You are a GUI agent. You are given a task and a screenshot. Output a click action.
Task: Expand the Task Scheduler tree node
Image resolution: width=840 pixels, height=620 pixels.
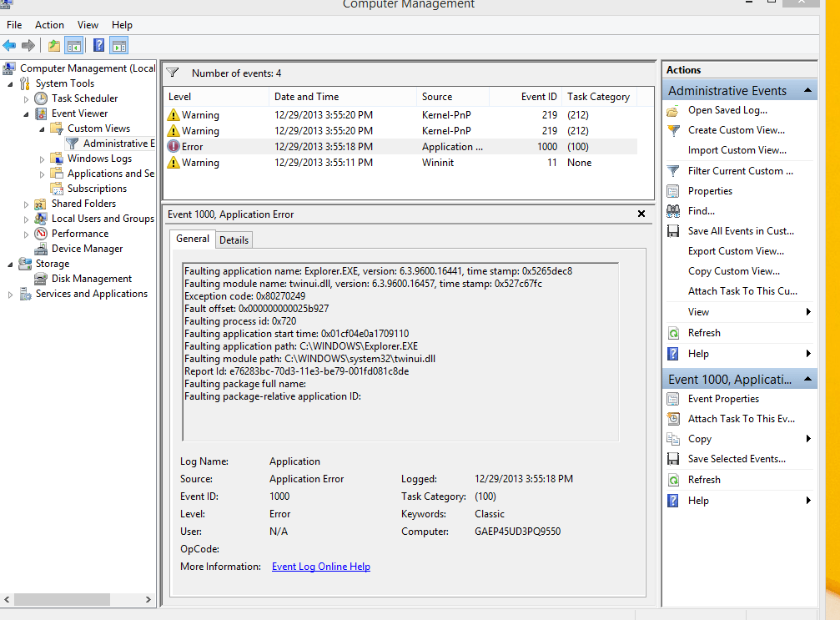tap(26, 98)
